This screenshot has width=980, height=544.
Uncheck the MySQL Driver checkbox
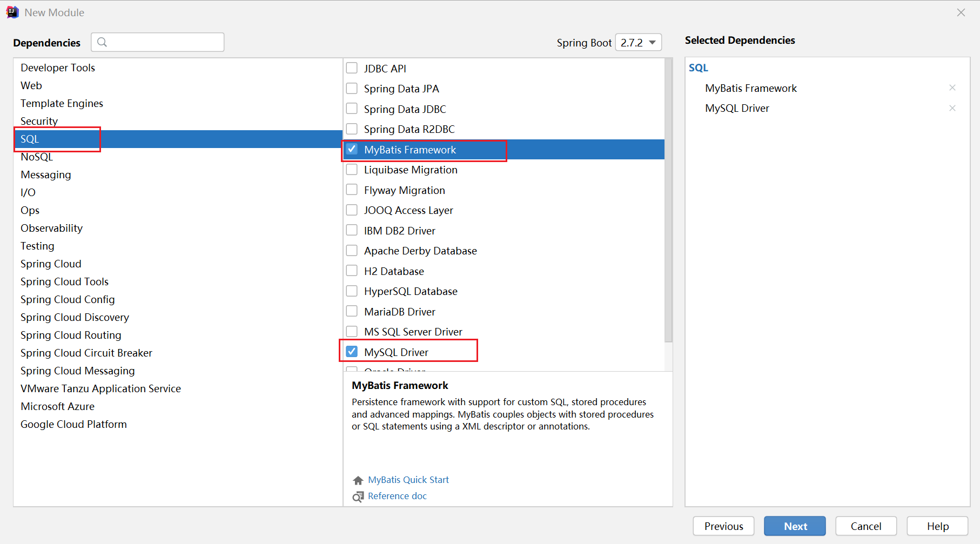tap(352, 352)
